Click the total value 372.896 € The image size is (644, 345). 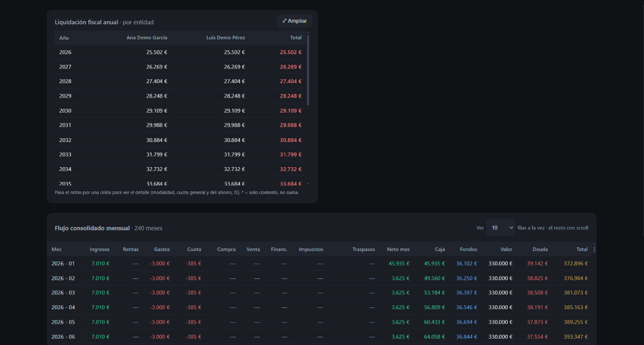575,264
